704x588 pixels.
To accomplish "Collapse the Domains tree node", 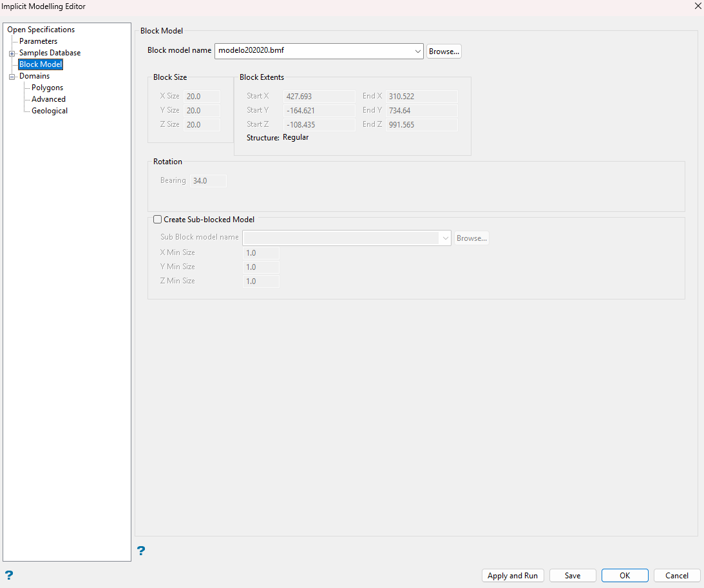I will coord(12,77).
